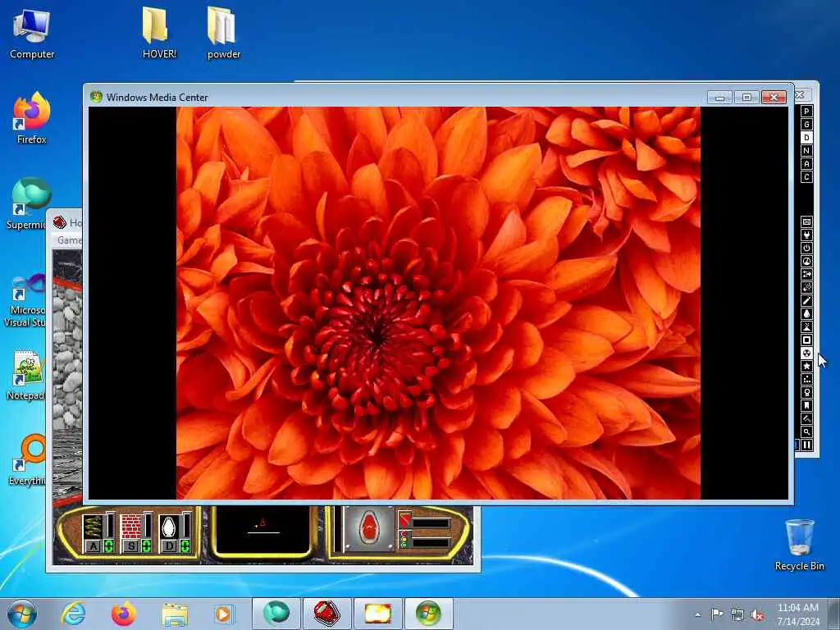Image resolution: width=840 pixels, height=630 pixels.
Task: Open the powered materials power-symbol icon
Action: (x=806, y=248)
